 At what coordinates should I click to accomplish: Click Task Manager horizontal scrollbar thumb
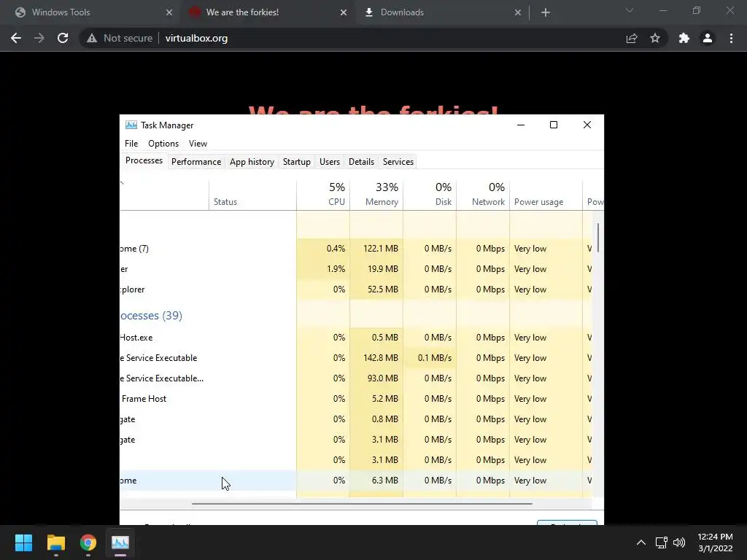pyautogui.click(x=362, y=503)
